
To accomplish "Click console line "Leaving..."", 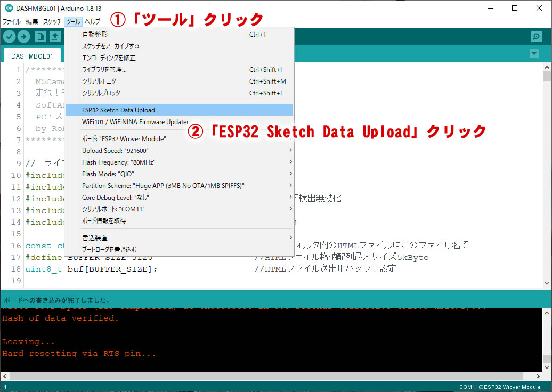I will pos(29,342).
